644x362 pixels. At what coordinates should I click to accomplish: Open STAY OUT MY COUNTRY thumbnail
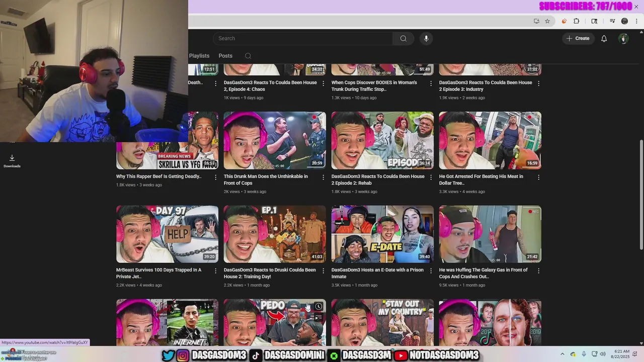coord(382,322)
